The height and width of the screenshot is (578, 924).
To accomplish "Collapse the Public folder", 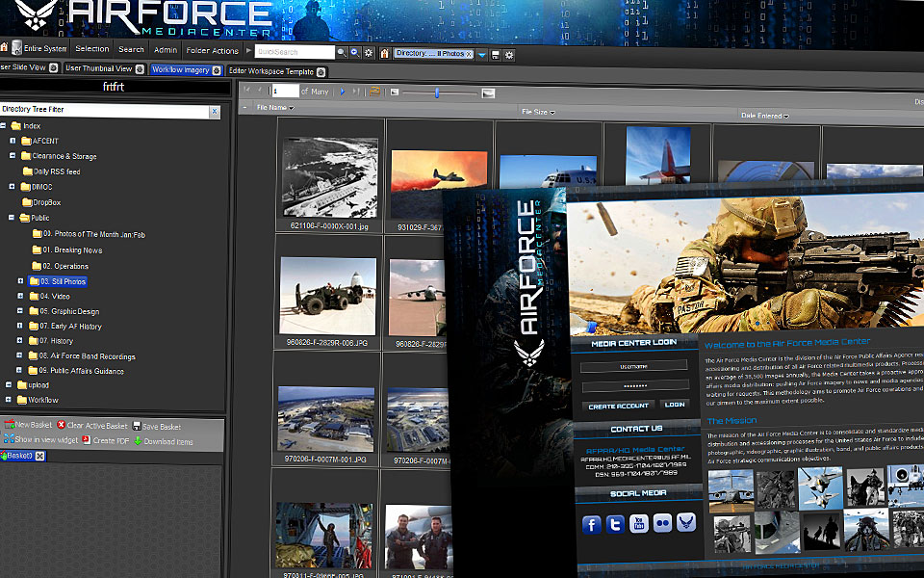I will pos(12,218).
